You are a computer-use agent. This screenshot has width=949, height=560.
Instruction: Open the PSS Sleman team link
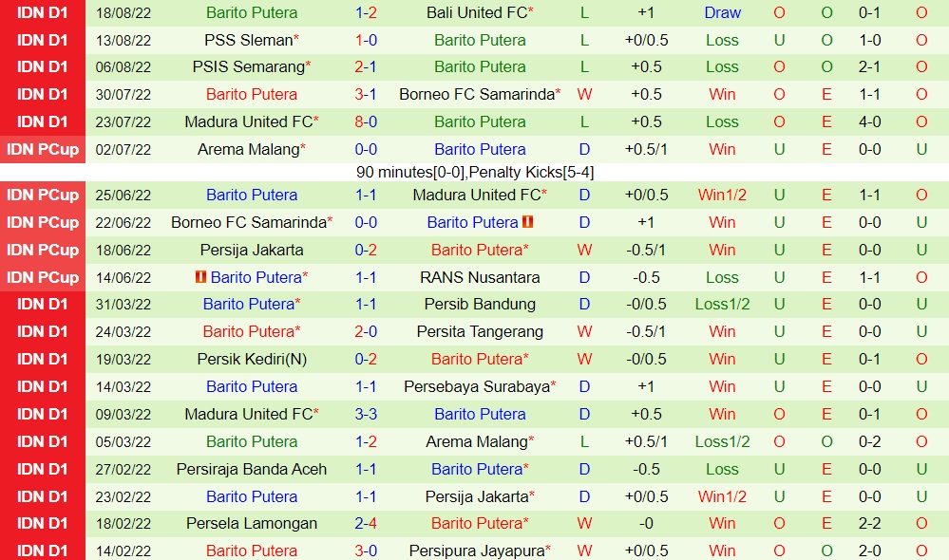coord(249,40)
